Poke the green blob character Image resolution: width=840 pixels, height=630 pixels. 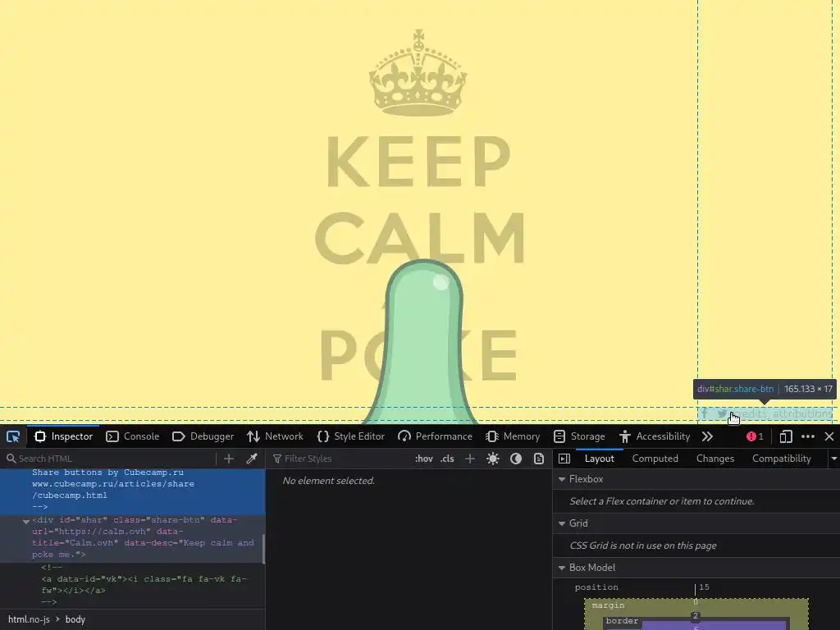coord(422,343)
